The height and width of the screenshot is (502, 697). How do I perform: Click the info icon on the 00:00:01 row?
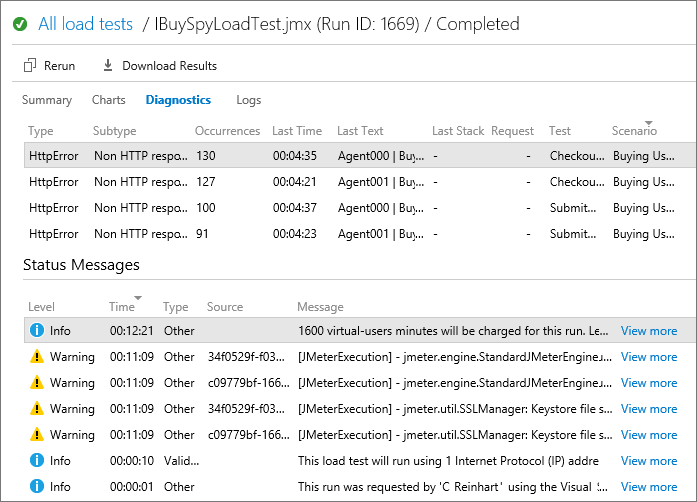pos(36,486)
